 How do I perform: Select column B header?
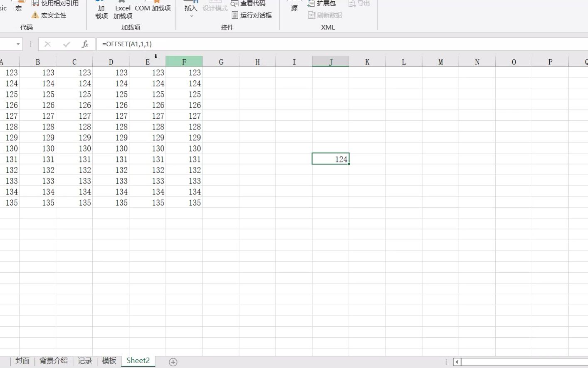coord(37,62)
